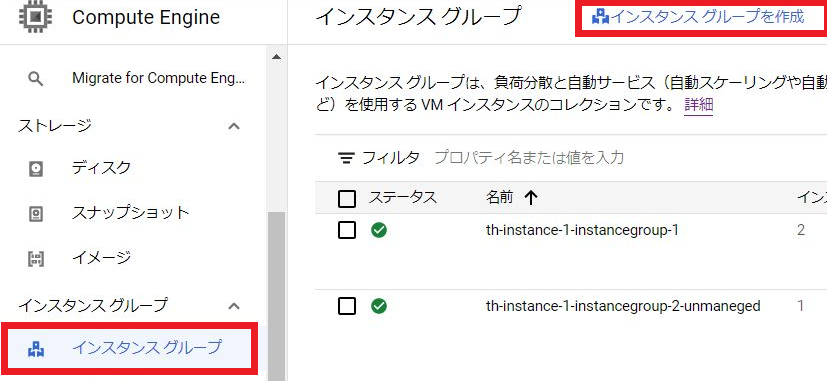Click the インスタンス グループ sidebar icon
Screen dimensions: 827x381
[x=35, y=349]
